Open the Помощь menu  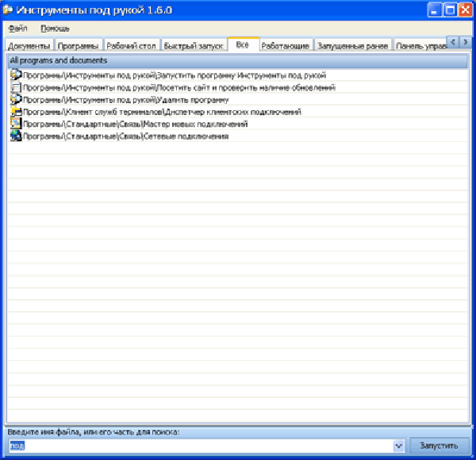tap(55, 29)
